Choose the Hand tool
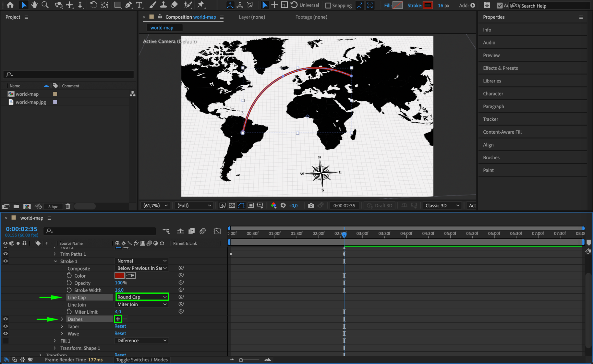Viewport: 593px width, 364px height. tap(34, 5)
